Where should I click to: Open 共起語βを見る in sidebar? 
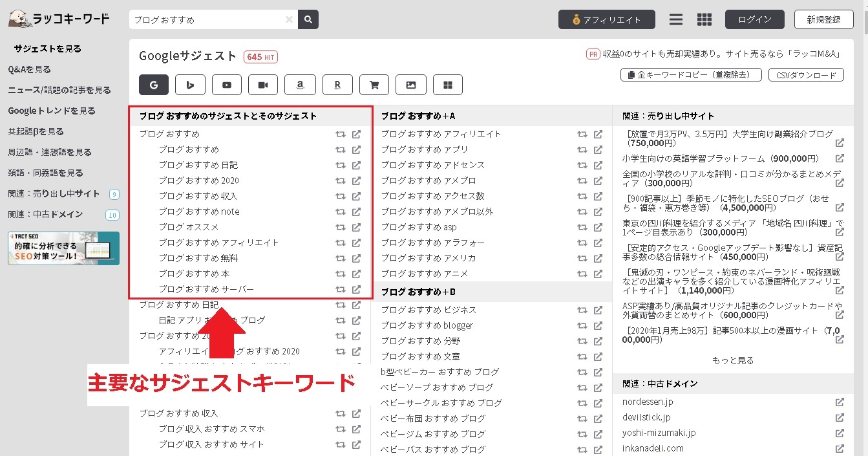36,131
